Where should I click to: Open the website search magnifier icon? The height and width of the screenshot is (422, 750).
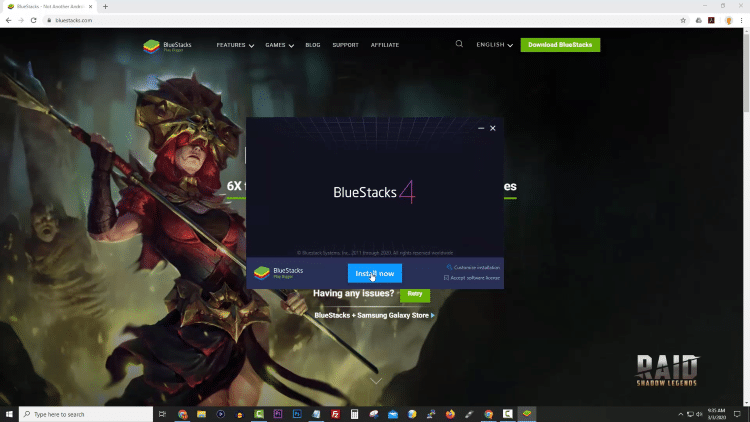tap(459, 44)
